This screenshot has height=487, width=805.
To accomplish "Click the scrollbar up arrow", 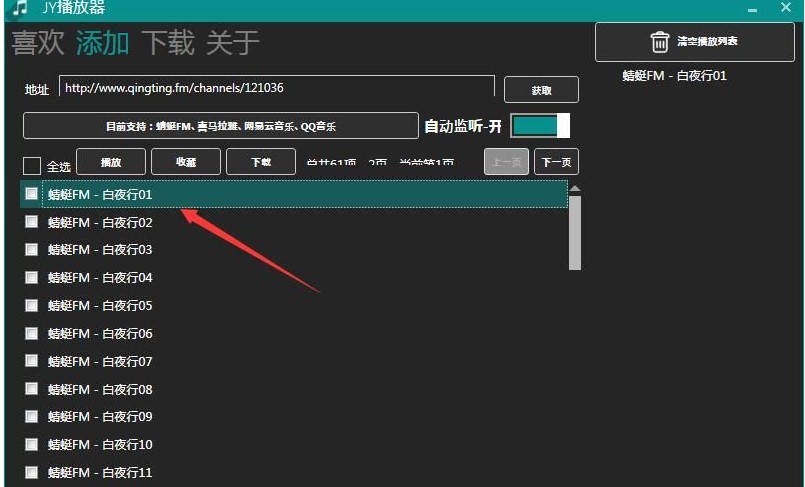I will (x=575, y=189).
